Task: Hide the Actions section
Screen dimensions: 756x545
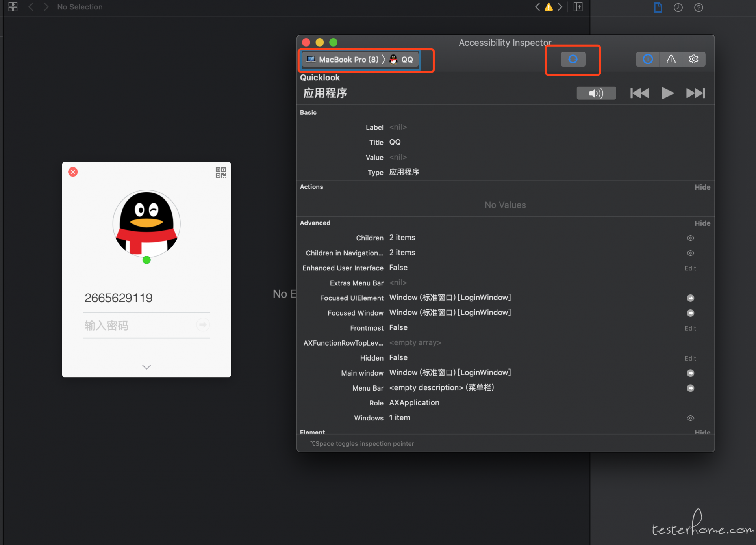Action: 702,187
